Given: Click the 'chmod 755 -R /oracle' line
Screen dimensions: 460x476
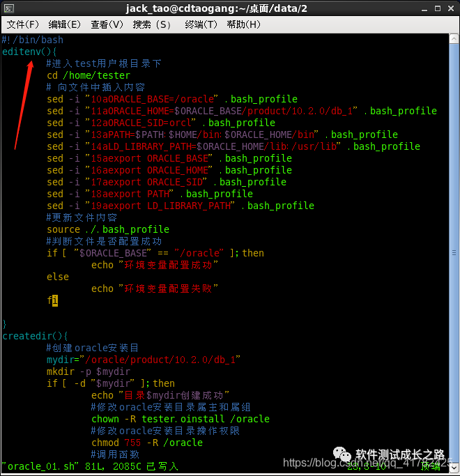Looking at the screenshot, I should 147,443.
